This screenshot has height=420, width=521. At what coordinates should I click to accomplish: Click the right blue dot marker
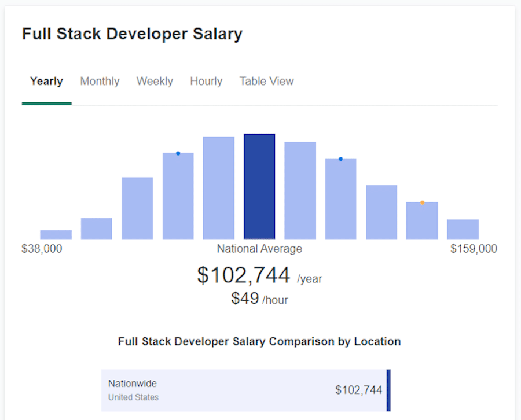(340, 159)
